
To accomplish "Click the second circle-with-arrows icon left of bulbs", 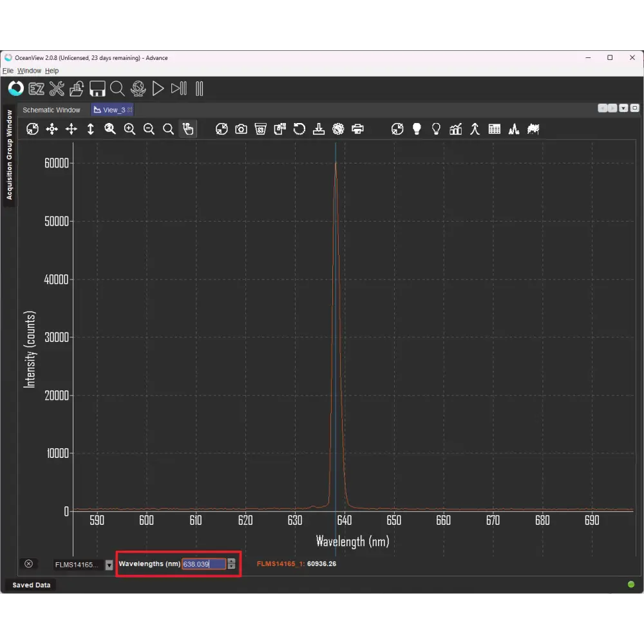I will (x=397, y=129).
